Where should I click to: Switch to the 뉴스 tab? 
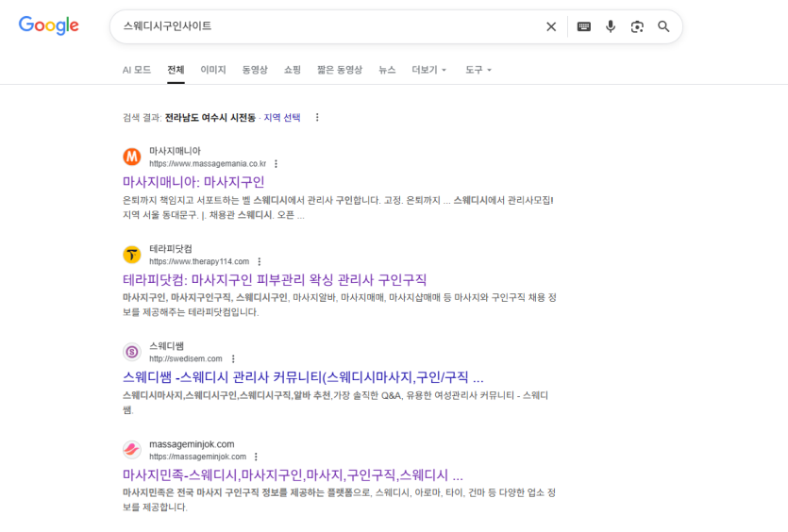[x=387, y=70]
